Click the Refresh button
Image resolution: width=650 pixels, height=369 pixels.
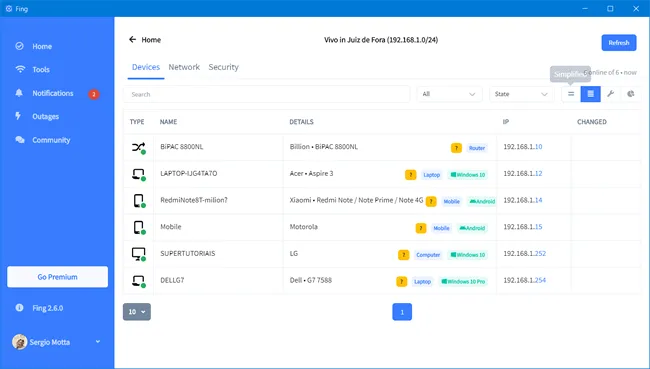pos(618,43)
